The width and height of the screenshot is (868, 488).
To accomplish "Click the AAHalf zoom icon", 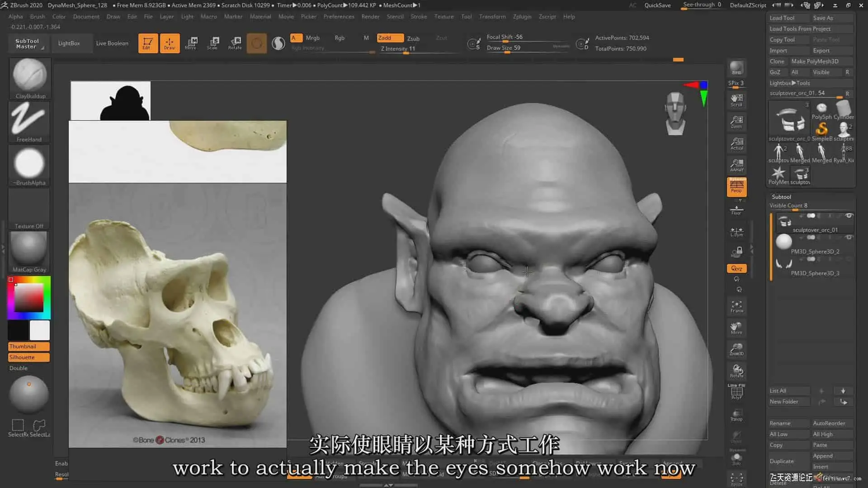I will [x=736, y=165].
